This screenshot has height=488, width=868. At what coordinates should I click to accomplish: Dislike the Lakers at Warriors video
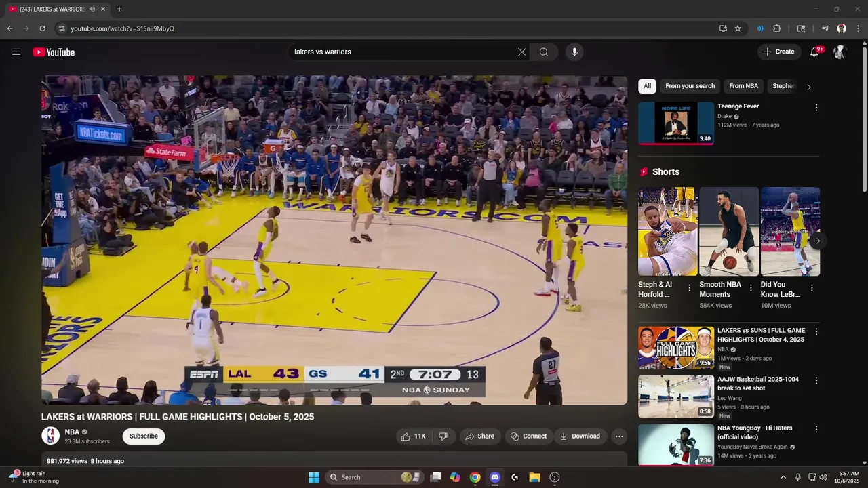pyautogui.click(x=443, y=436)
